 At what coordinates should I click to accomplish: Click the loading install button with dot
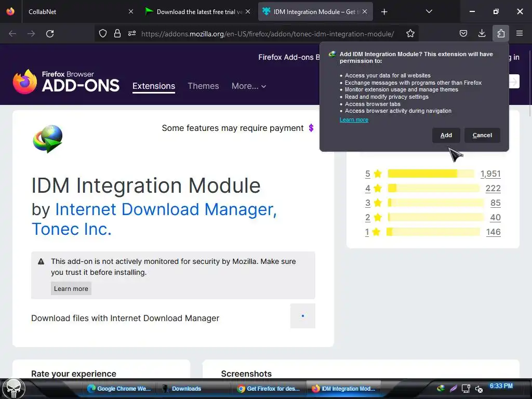pyautogui.click(x=303, y=316)
